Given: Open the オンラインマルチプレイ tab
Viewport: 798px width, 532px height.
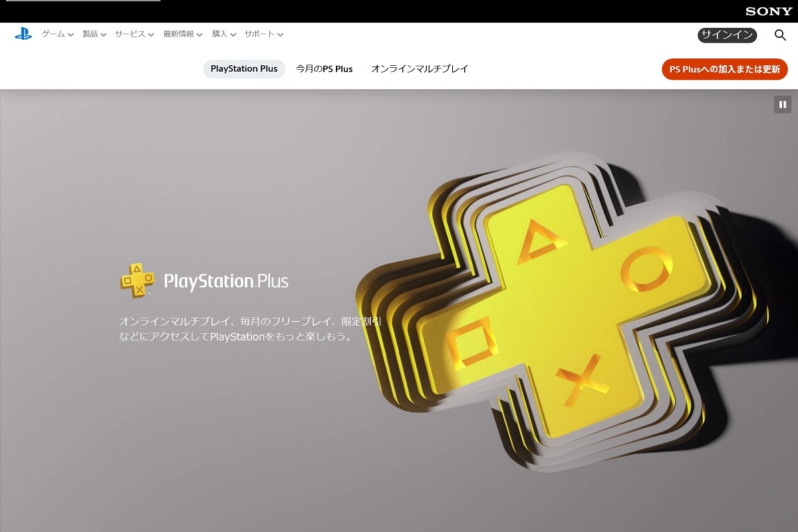Looking at the screenshot, I should coord(420,68).
